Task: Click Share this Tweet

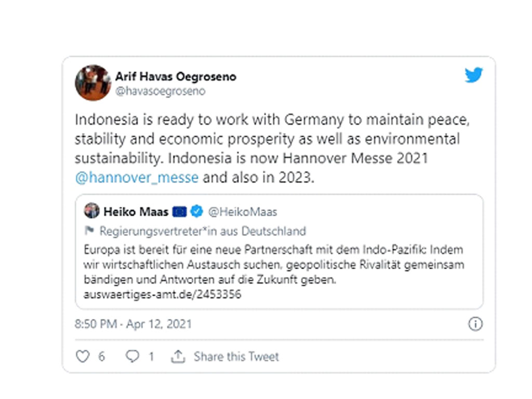Action: pos(236,356)
